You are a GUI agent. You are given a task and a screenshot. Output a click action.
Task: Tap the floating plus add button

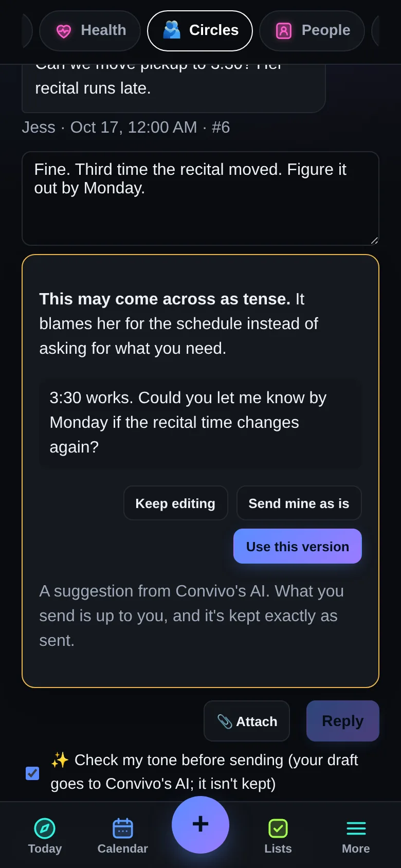coord(200,824)
